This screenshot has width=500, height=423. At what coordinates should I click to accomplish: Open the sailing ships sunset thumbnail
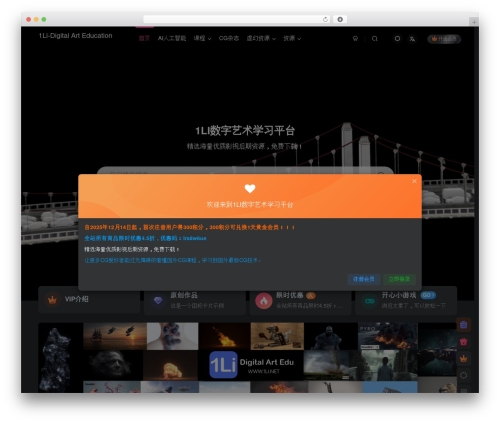click(x=115, y=336)
